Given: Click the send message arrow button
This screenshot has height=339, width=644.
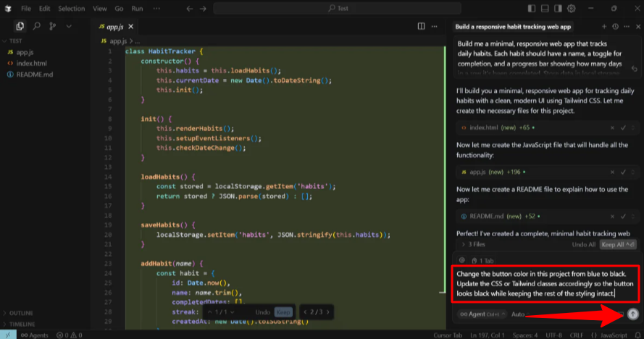Looking at the screenshot, I should (x=633, y=314).
